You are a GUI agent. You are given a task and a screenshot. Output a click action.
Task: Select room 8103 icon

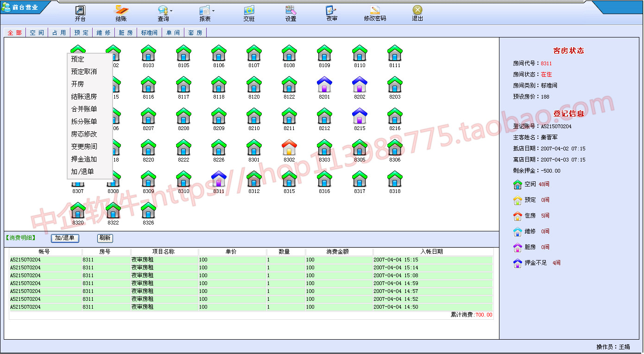pyautogui.click(x=148, y=53)
